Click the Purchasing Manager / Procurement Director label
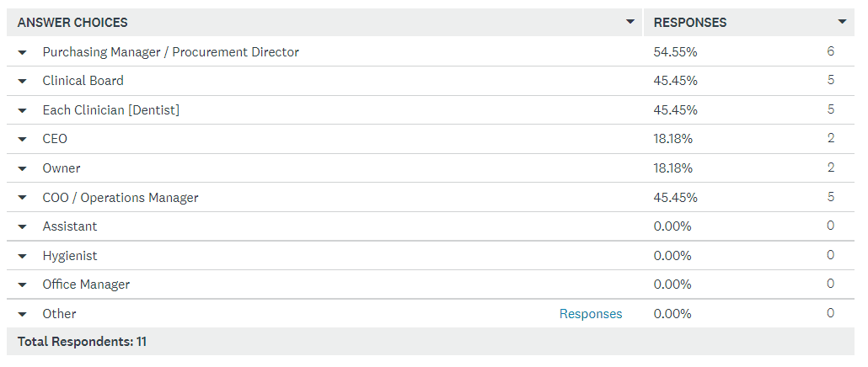This screenshot has height=367, width=868. (170, 52)
